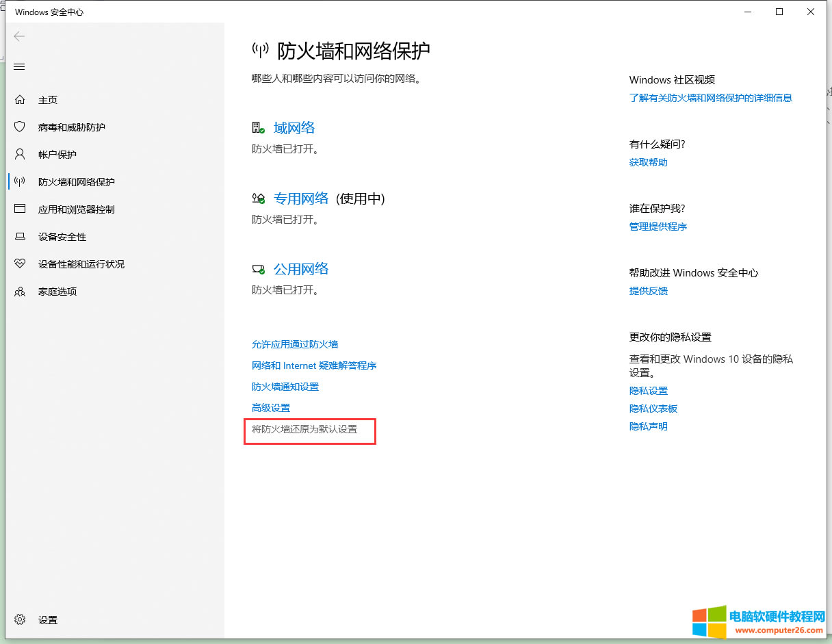Click the account protection person icon

pos(20,155)
